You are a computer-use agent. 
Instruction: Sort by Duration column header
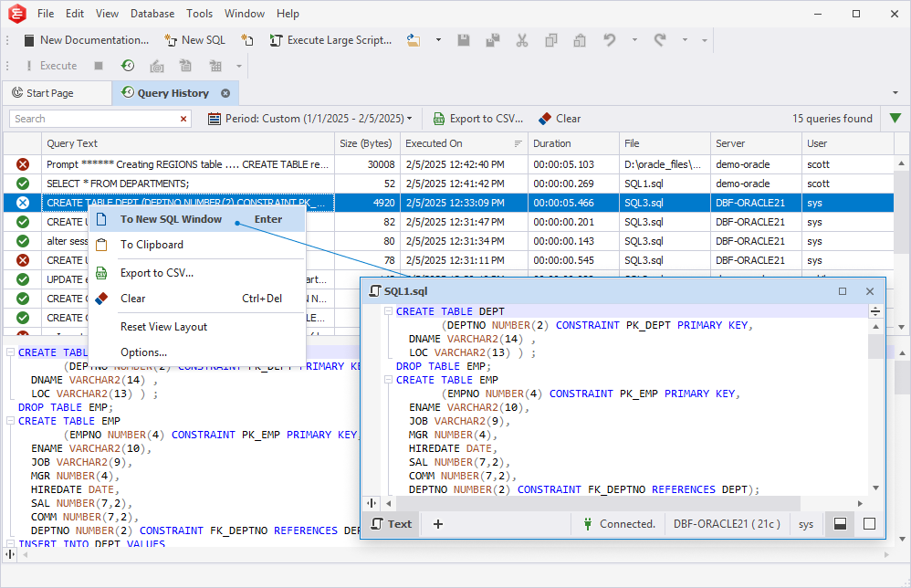[573, 143]
